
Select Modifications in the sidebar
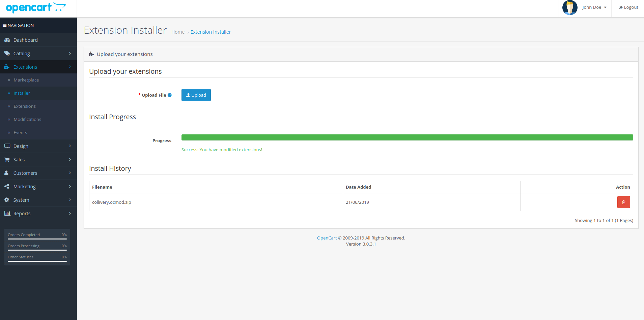tap(27, 120)
